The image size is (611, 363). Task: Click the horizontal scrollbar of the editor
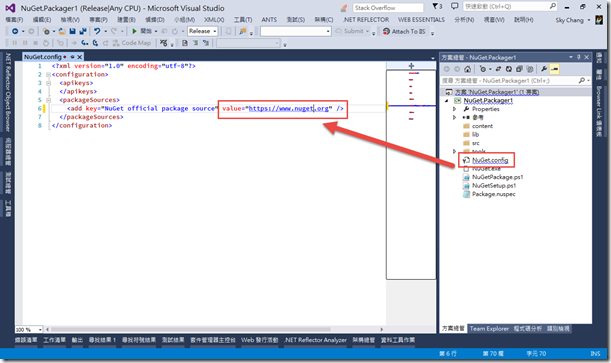pyautogui.click(x=214, y=330)
